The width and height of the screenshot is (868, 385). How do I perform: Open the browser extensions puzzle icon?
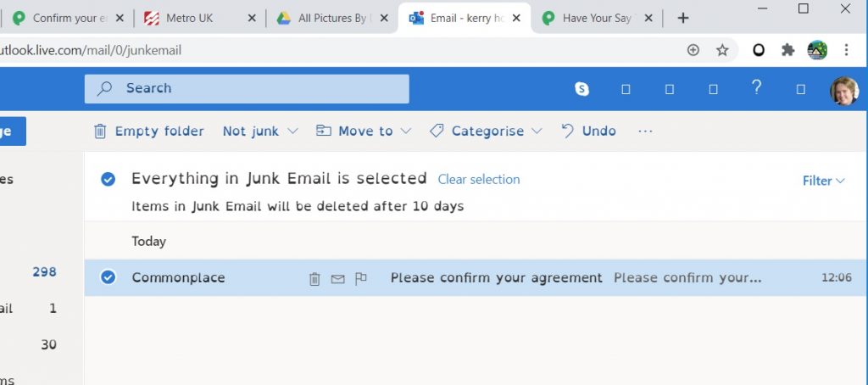point(787,50)
